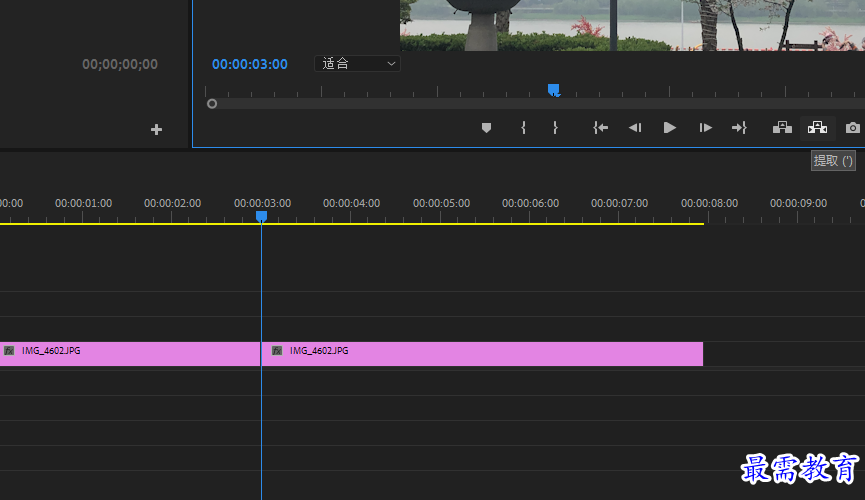This screenshot has height=500, width=865.
Task: Click the 00:00:01:00 mark on the time ruler
Action: [x=83, y=204]
